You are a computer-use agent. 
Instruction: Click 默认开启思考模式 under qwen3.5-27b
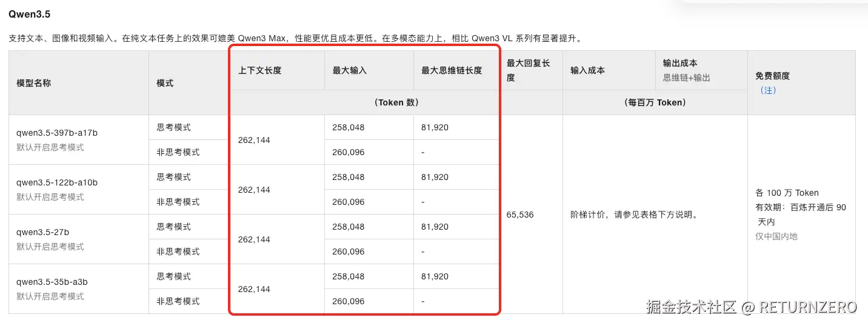pos(50,247)
